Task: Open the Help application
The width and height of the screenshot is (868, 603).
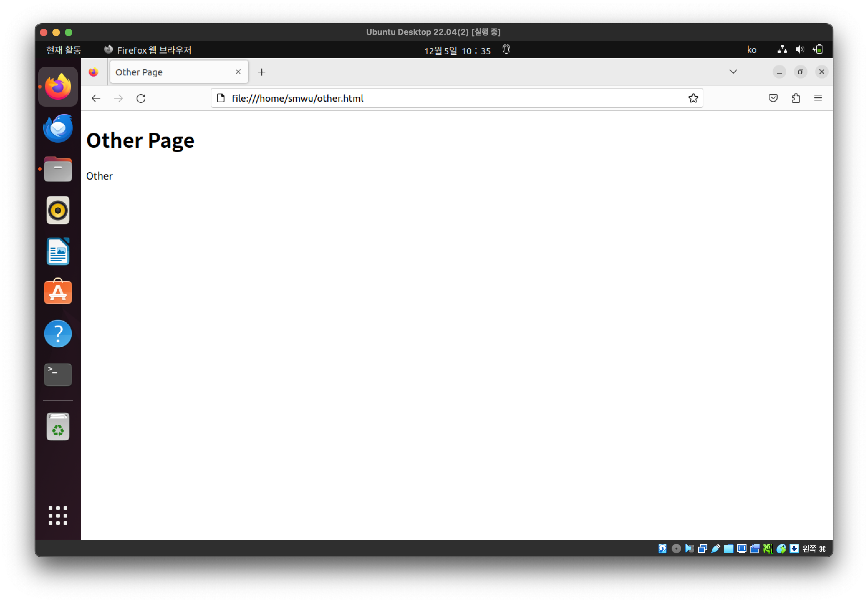Action: pos(58,334)
